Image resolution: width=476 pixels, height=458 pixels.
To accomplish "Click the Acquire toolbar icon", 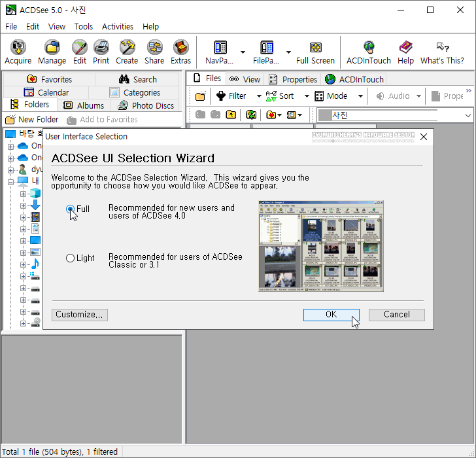I will (x=18, y=52).
